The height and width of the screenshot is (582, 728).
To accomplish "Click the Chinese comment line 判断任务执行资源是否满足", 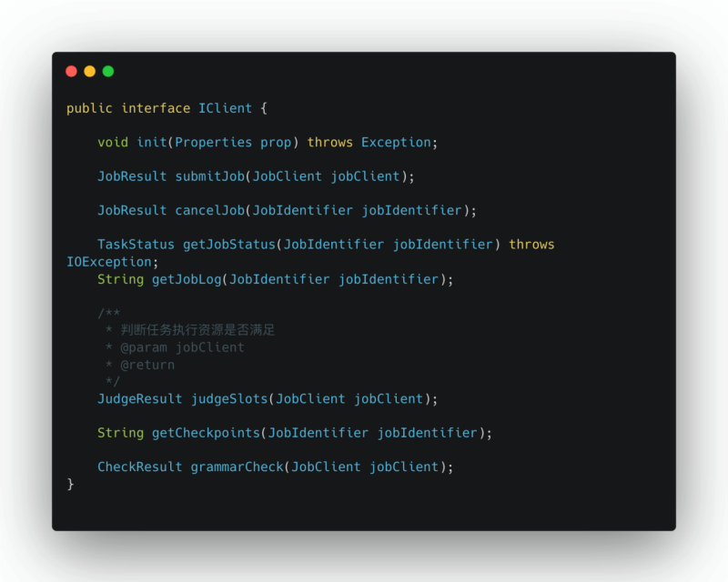I will pyautogui.click(x=197, y=330).
